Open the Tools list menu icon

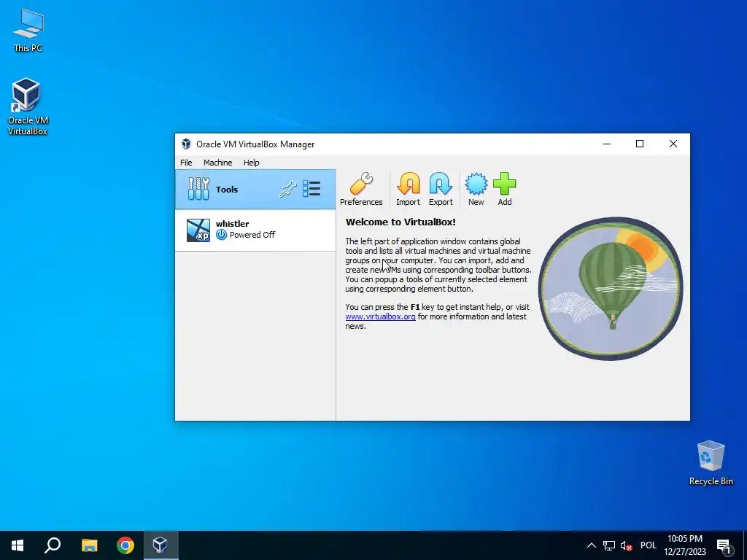[x=311, y=189]
